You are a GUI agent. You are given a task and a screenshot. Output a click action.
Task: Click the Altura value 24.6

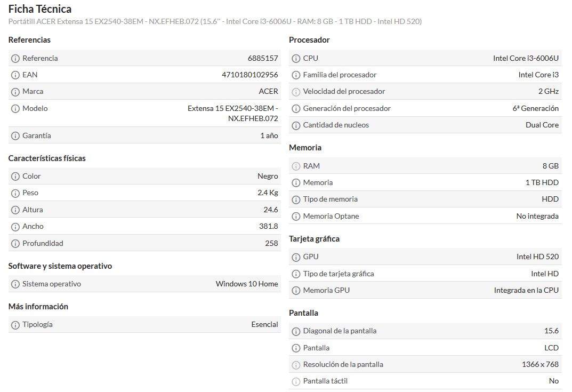[x=271, y=210]
